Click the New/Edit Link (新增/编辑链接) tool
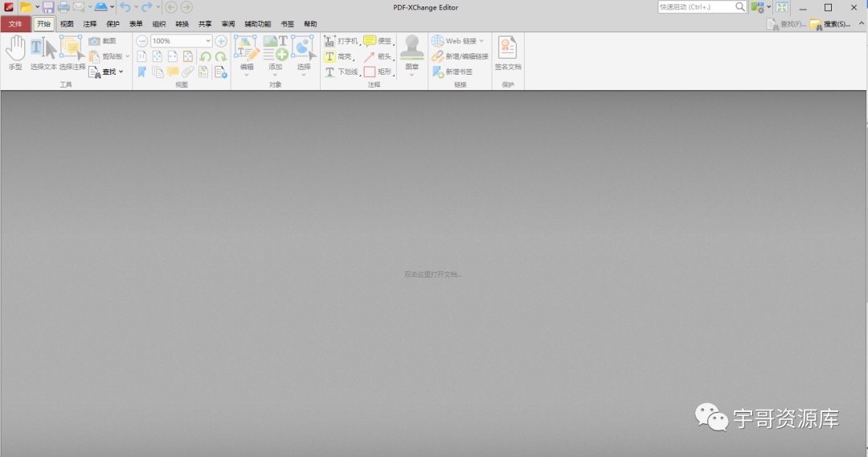 point(460,56)
